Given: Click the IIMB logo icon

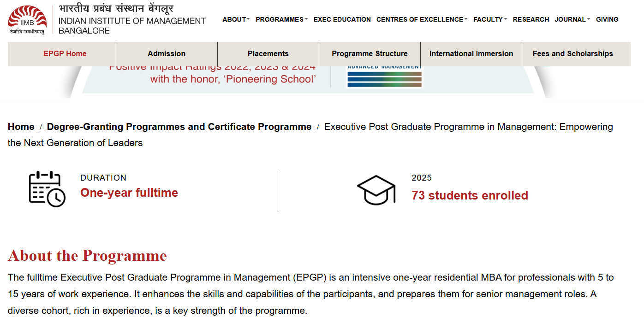Looking at the screenshot, I should tap(27, 20).
